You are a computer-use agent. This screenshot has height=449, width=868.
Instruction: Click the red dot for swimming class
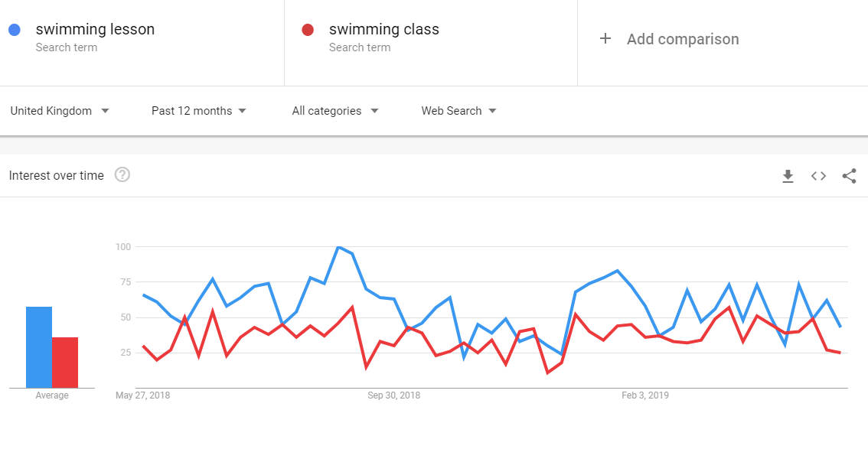[x=309, y=29]
